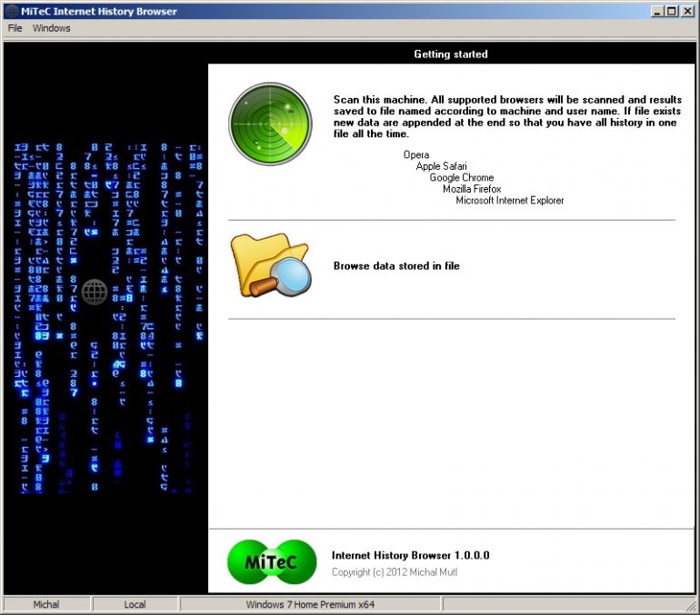Click the Google Chrome entry
The image size is (700, 615).
pyautogui.click(x=462, y=177)
